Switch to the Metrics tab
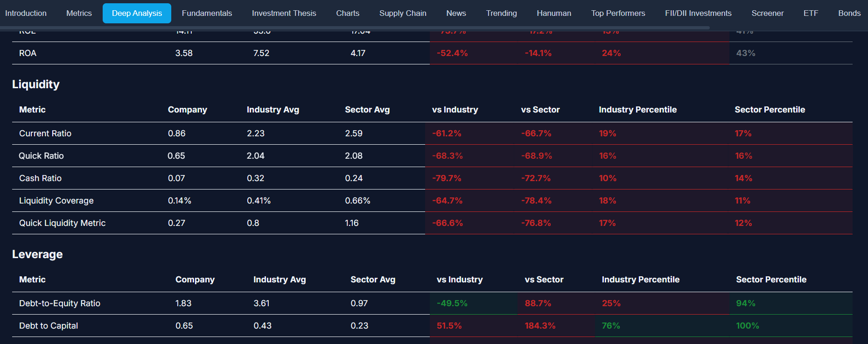Screen dimensions: 868x344 point(79,13)
